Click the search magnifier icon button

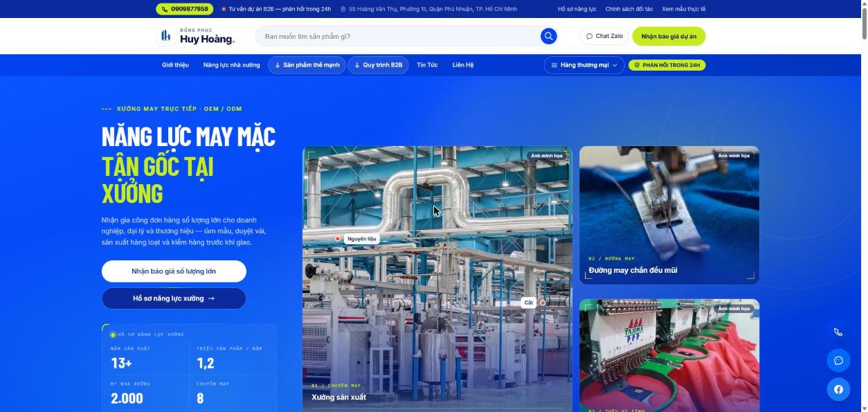click(548, 36)
